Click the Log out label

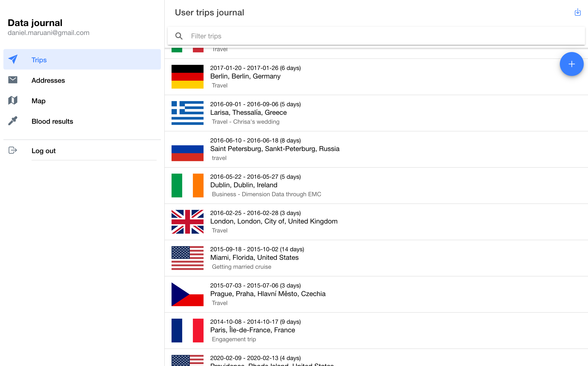44,151
